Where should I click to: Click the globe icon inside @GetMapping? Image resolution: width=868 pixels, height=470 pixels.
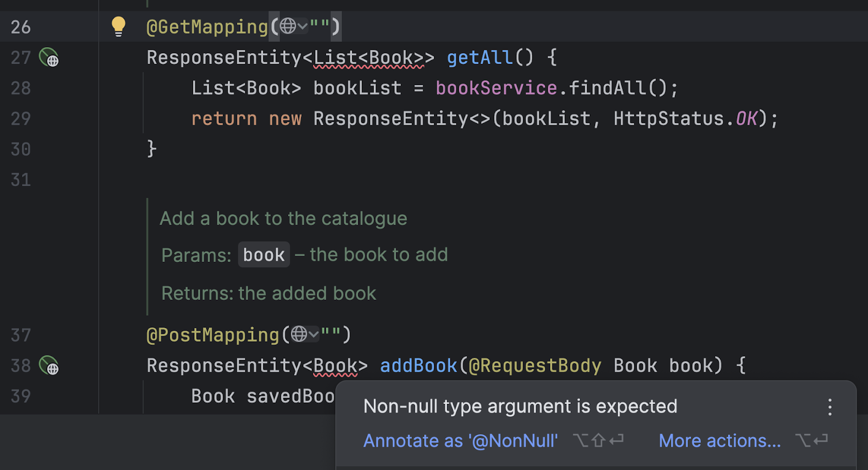coord(288,26)
